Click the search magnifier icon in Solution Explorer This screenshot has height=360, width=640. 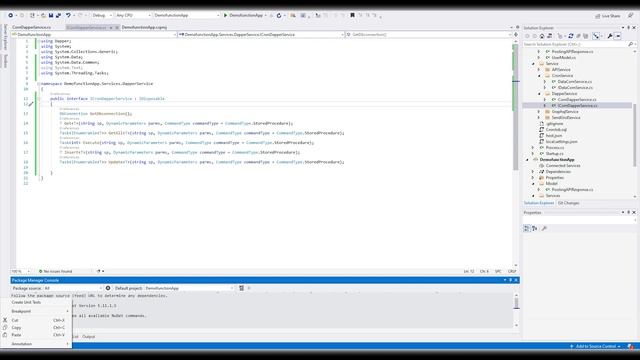coord(631,44)
